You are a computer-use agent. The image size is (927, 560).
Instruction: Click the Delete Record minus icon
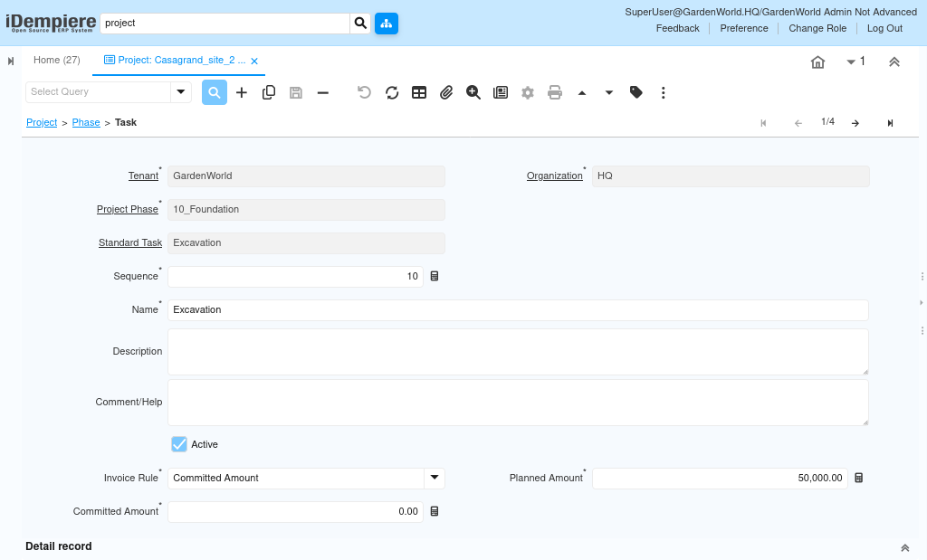[x=322, y=92]
